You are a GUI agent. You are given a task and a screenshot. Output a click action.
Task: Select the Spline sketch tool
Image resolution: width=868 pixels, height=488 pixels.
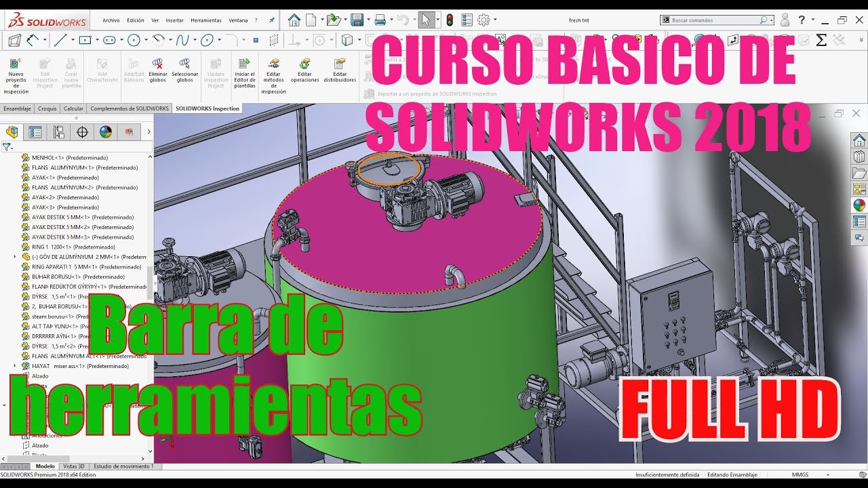tap(182, 40)
